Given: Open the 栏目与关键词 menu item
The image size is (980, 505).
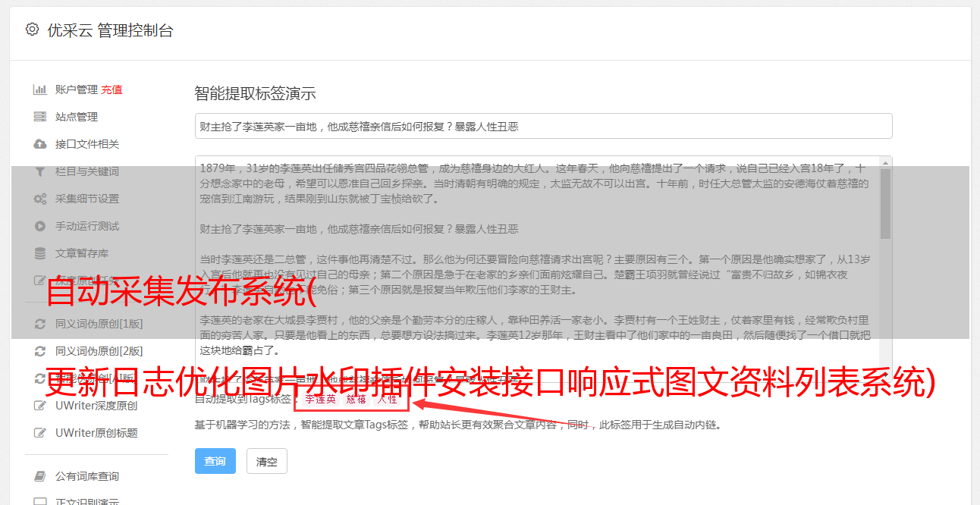Looking at the screenshot, I should [87, 171].
